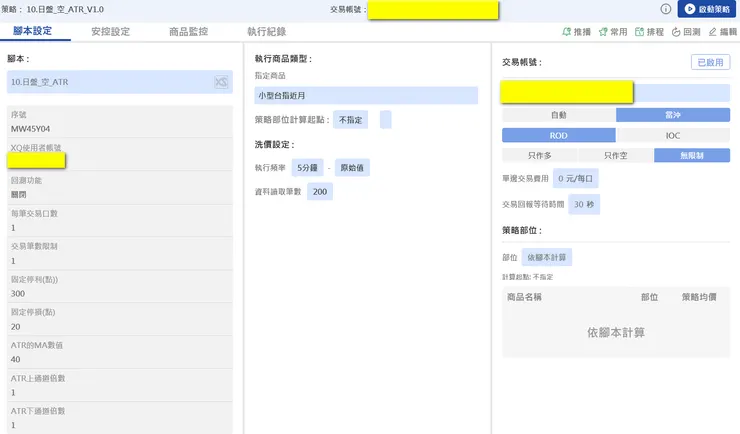Choose the IOC order type
The image size is (740, 434).
(x=673, y=135)
